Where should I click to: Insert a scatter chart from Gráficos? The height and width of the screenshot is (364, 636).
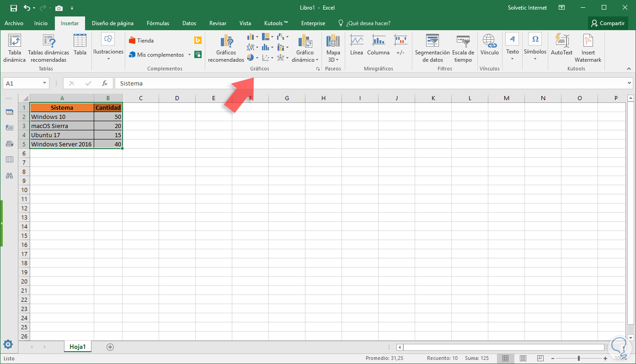(x=266, y=58)
